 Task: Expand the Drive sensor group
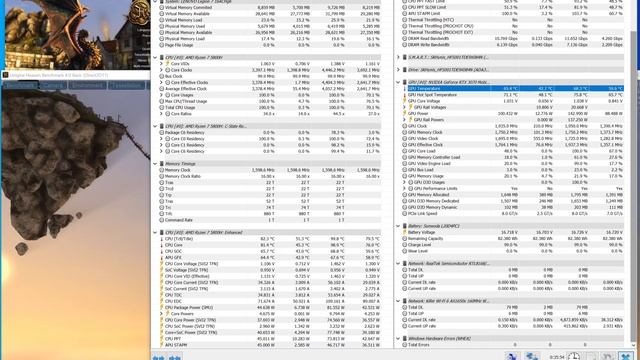click(x=398, y=70)
